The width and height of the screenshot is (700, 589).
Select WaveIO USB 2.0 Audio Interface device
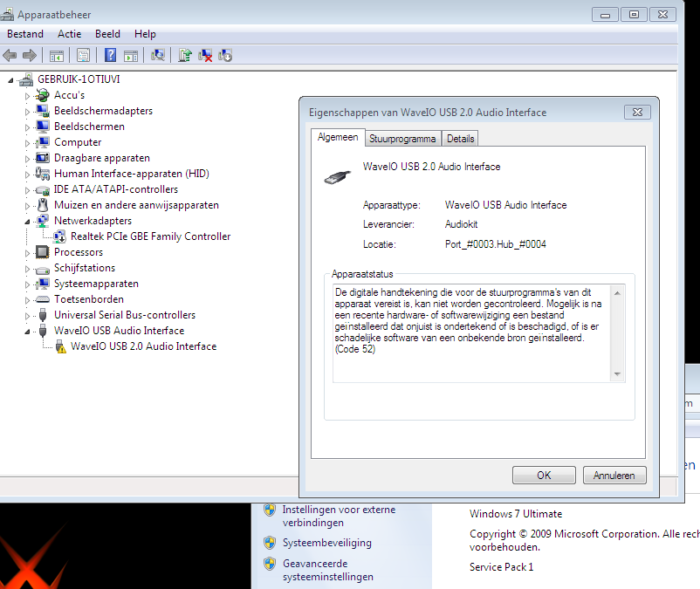point(143,346)
